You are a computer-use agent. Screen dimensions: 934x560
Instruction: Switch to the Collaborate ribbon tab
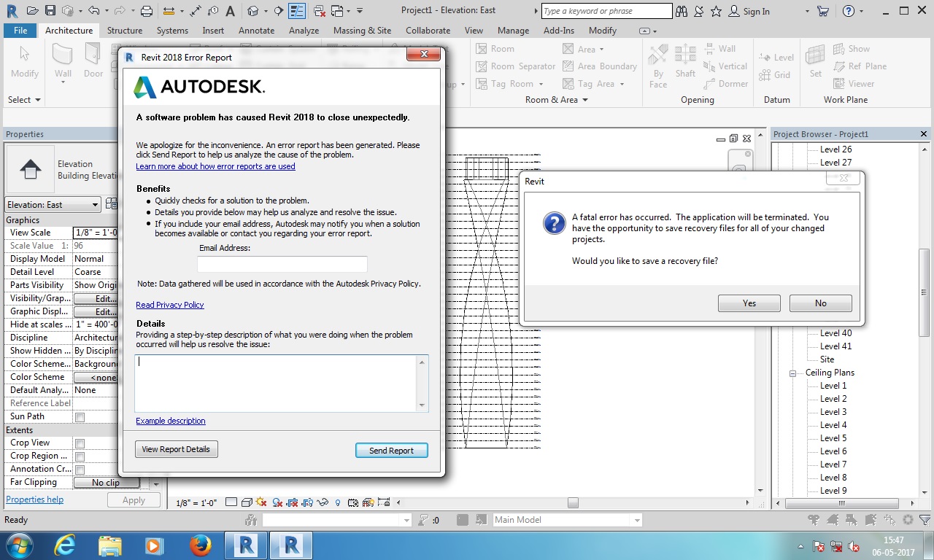[x=428, y=31]
